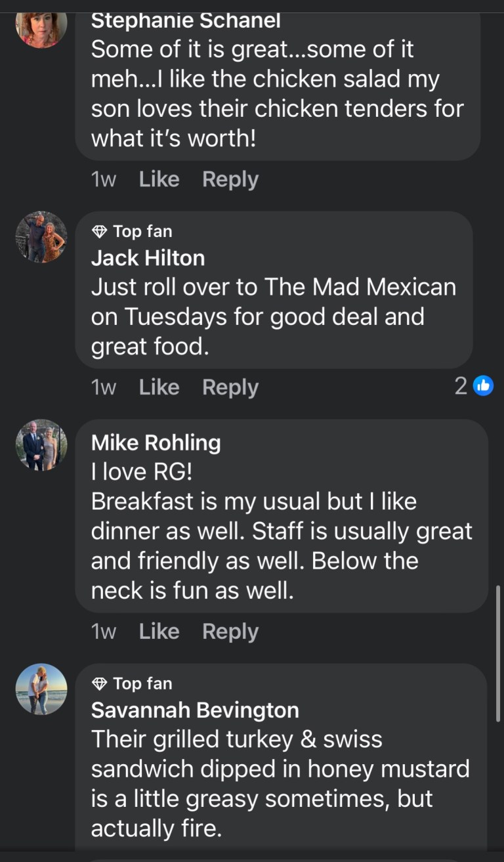504x862 pixels.
Task: Open the Savannah Bevington name link
Action: tap(195, 710)
